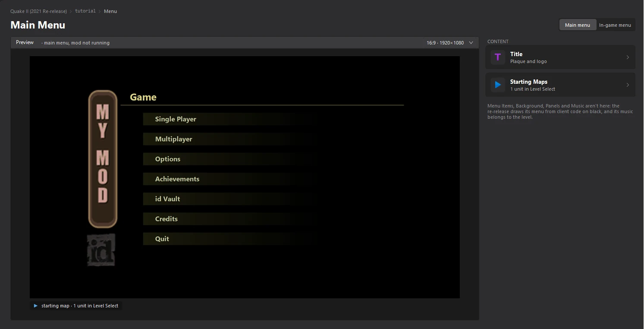
Task: Click the Main Menu page title
Action: [38, 25]
